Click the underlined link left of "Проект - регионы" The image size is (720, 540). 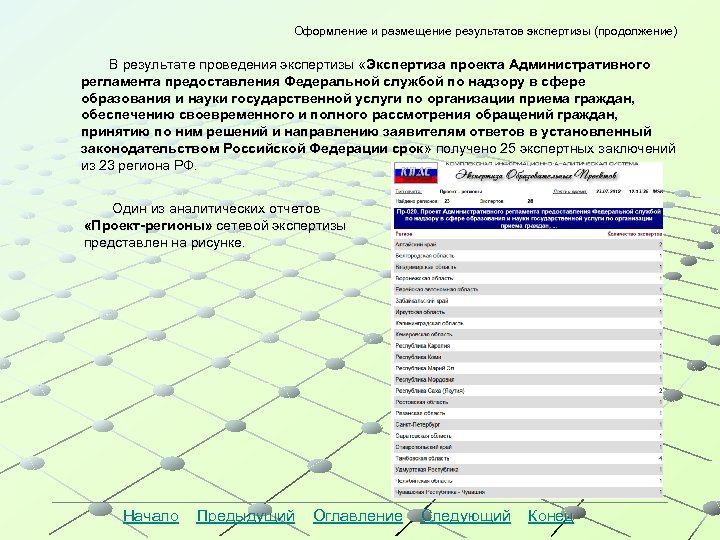408,191
